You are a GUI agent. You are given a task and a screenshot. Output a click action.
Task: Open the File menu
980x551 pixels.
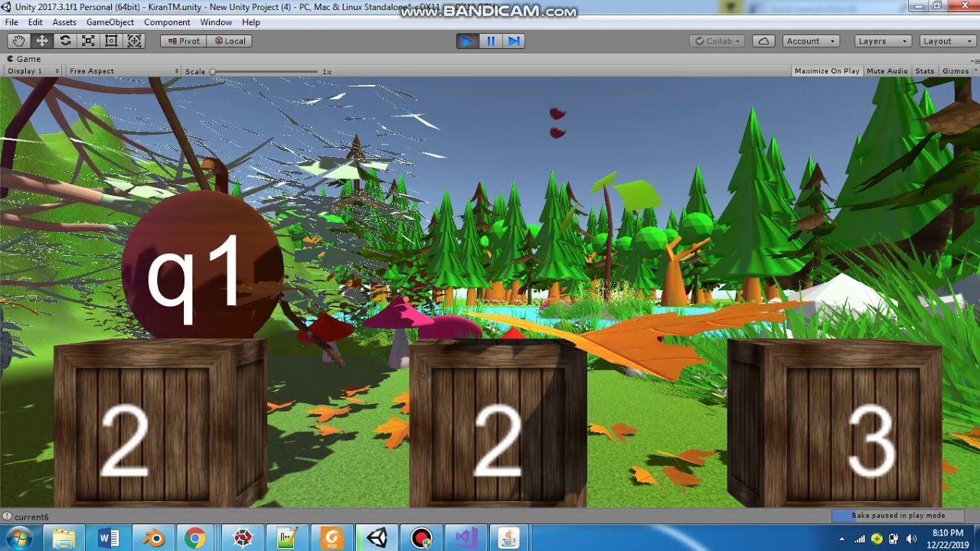[x=11, y=22]
